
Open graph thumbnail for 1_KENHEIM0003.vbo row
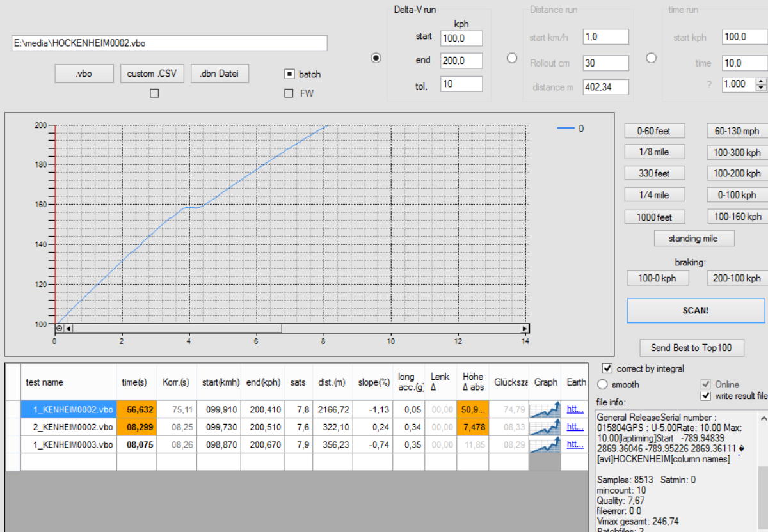[545, 444]
